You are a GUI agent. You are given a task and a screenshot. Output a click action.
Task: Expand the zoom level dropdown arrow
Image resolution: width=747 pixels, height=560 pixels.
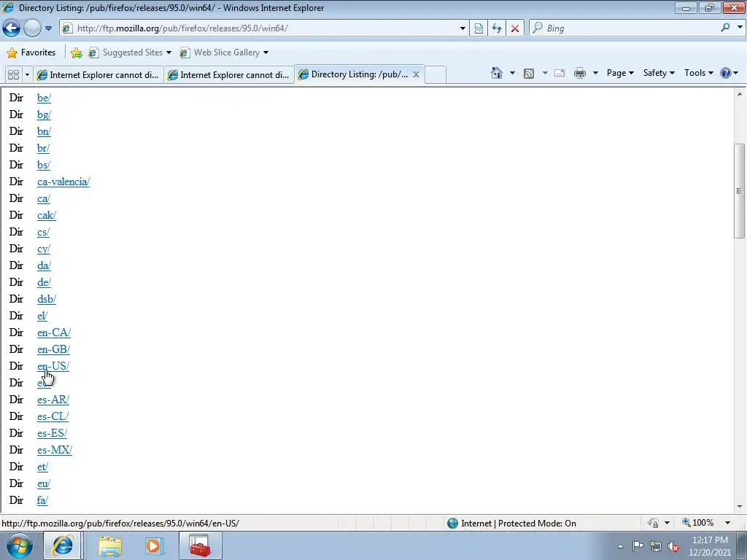pyautogui.click(x=727, y=523)
